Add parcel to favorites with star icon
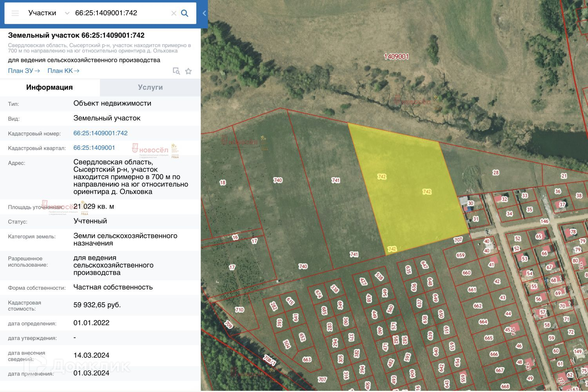The image size is (588, 392). click(x=189, y=71)
